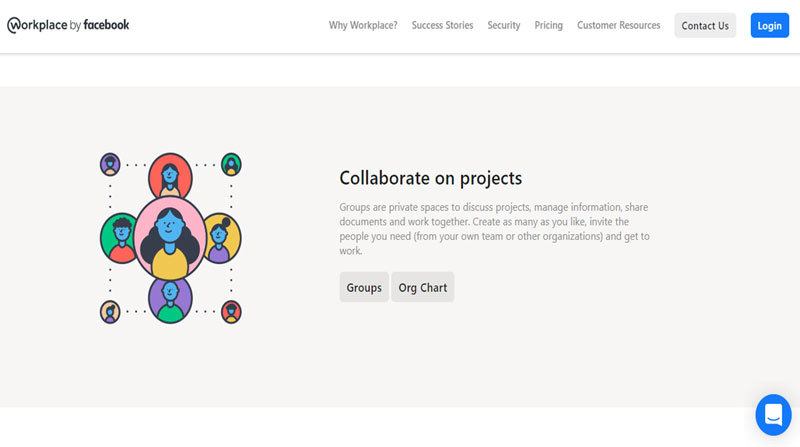
Task: Open Customer Resources in navigation
Action: click(x=619, y=25)
